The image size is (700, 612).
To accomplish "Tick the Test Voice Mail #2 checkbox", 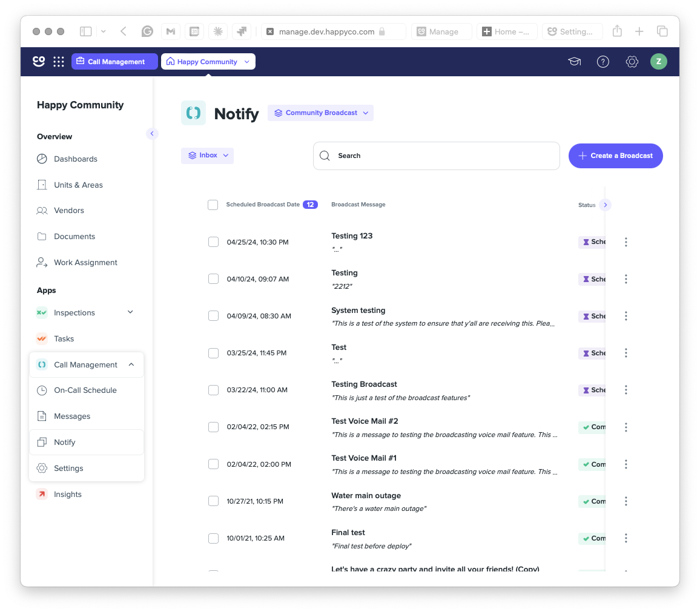I will point(213,427).
